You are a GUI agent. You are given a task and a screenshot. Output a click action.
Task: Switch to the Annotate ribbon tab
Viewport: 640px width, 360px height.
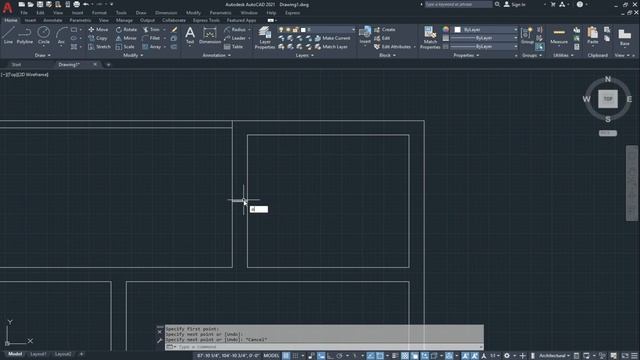53,20
